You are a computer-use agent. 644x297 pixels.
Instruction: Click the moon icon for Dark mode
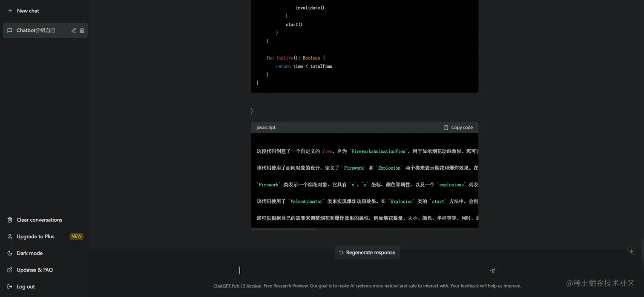click(10, 253)
